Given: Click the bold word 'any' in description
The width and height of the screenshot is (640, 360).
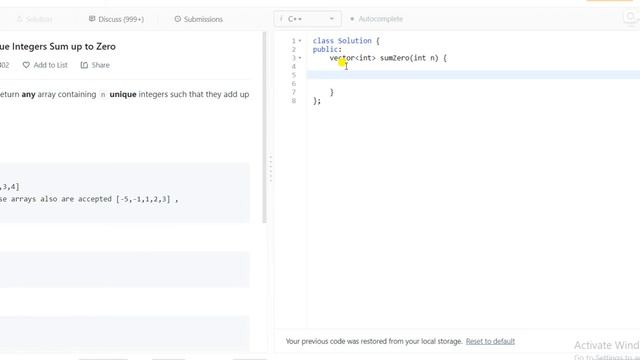Looking at the screenshot, I should [29, 94].
